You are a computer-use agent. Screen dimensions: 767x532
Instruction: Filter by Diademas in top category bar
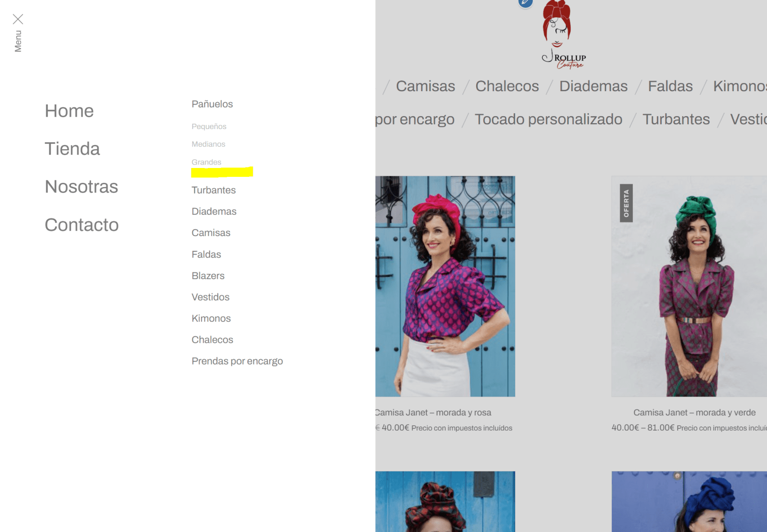click(x=593, y=86)
